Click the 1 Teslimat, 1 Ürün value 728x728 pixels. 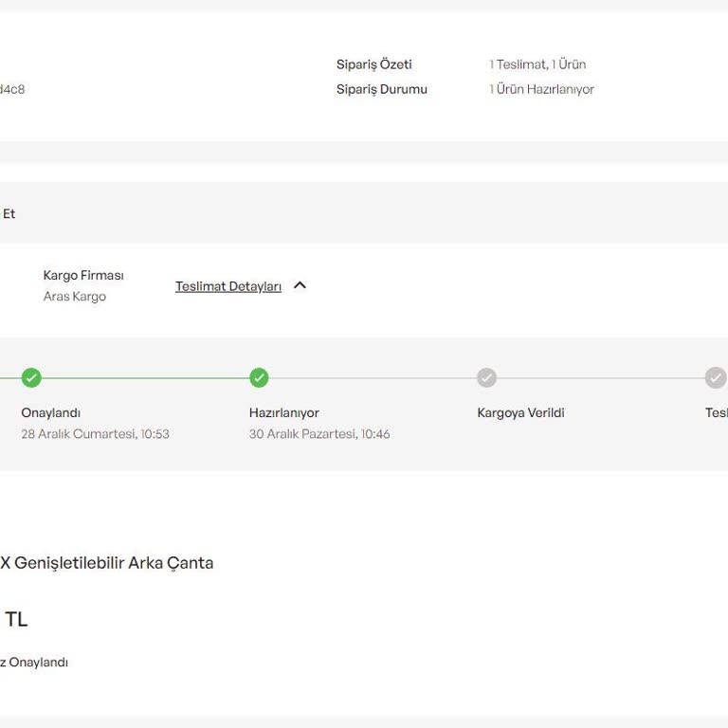click(x=537, y=64)
